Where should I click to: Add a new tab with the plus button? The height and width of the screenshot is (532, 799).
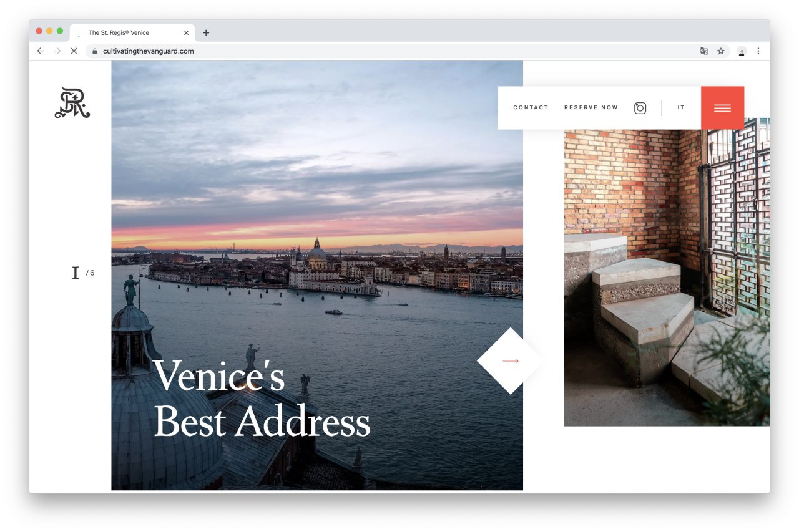tap(206, 32)
